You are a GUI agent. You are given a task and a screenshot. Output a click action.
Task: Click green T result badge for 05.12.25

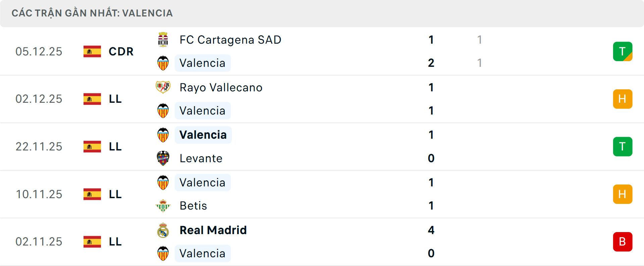click(623, 51)
